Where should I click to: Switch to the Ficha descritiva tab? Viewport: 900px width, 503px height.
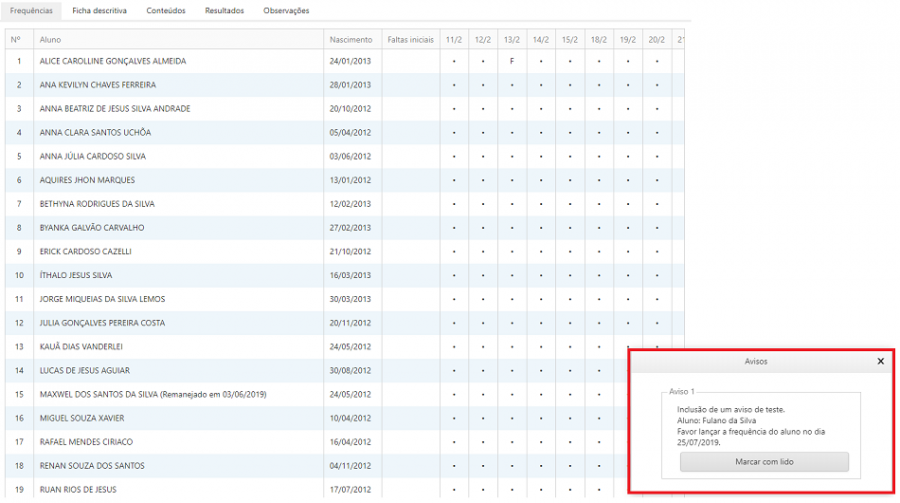pos(99,11)
